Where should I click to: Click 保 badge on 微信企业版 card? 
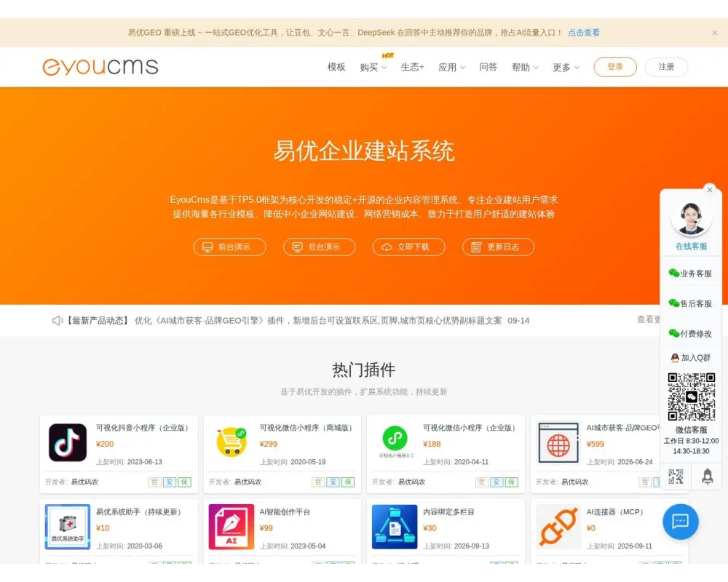coord(511,482)
